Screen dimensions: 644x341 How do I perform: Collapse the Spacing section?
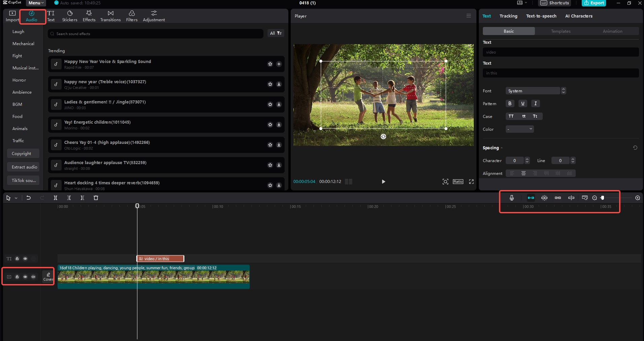coord(501,148)
